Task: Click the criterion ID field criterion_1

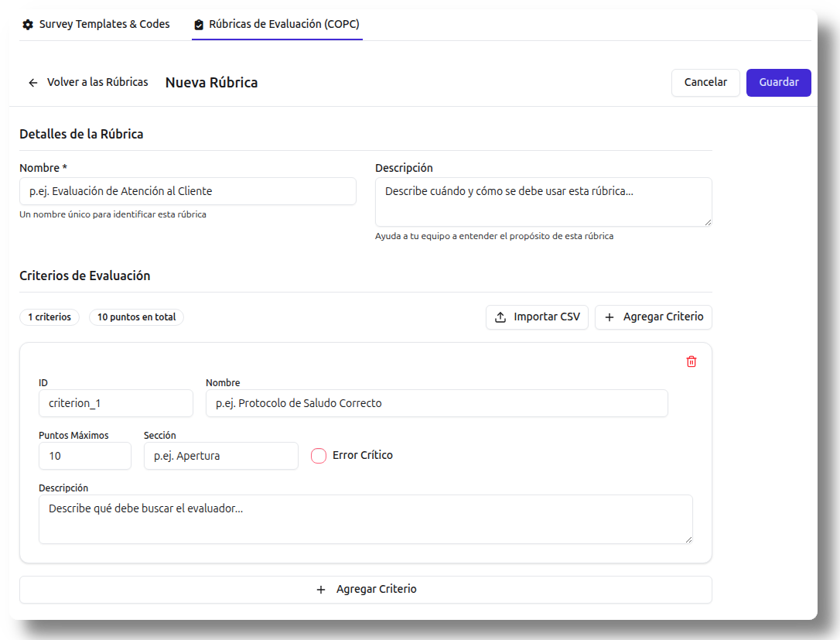Action: click(x=115, y=403)
